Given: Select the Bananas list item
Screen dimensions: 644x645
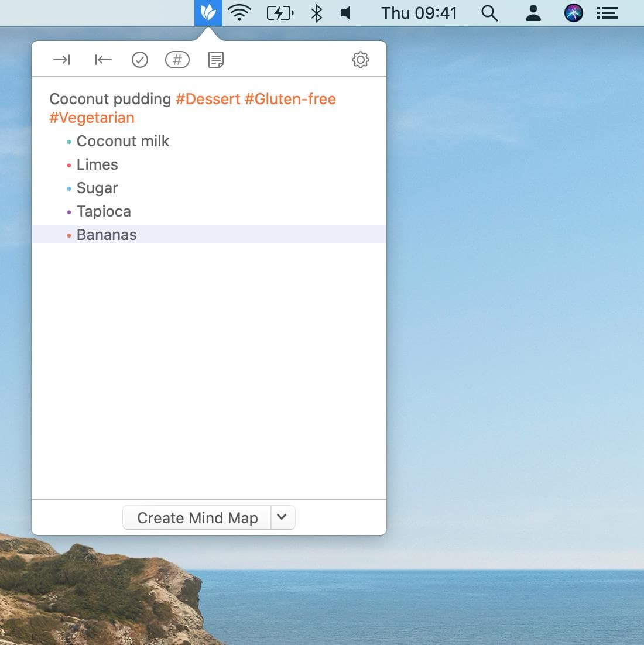Looking at the screenshot, I should pyautogui.click(x=107, y=234).
